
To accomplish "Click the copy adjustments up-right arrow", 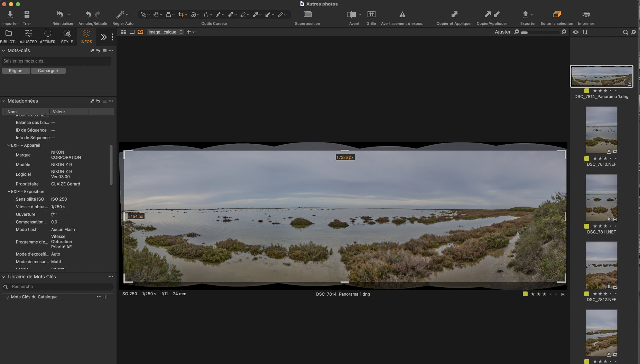I will pos(487,15).
